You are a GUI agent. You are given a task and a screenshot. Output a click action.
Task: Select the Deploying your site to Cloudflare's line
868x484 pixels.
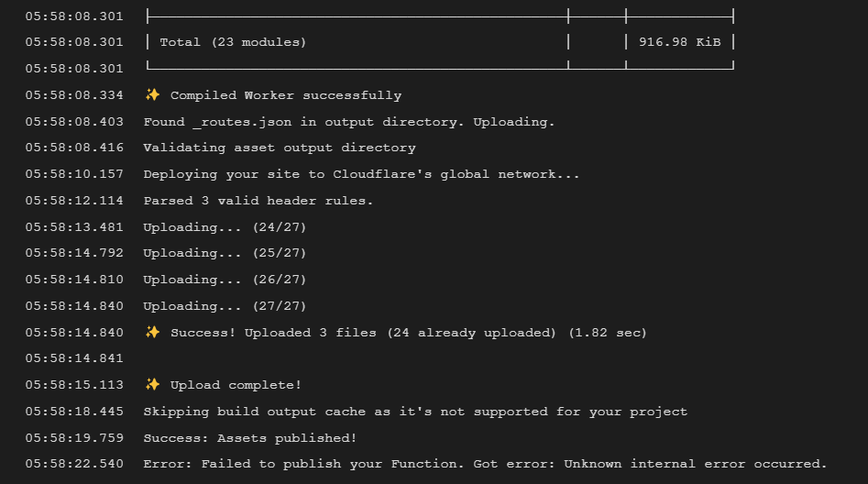coord(361,174)
